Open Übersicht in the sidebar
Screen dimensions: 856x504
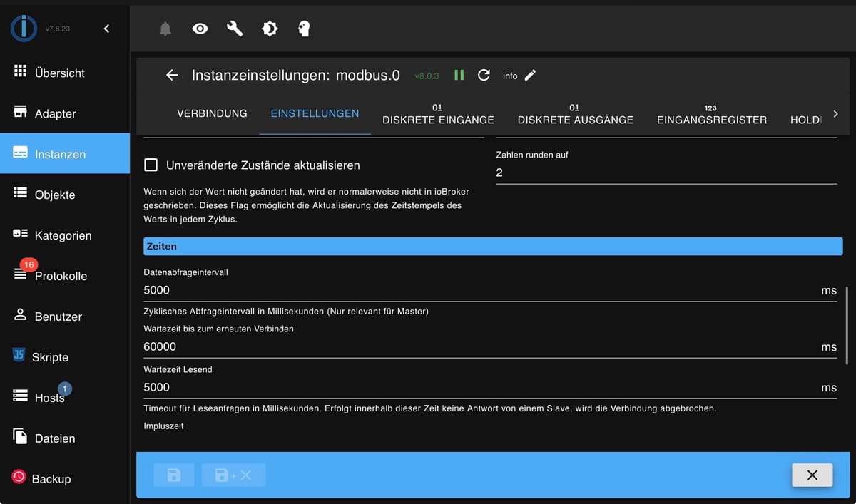[x=65, y=73]
